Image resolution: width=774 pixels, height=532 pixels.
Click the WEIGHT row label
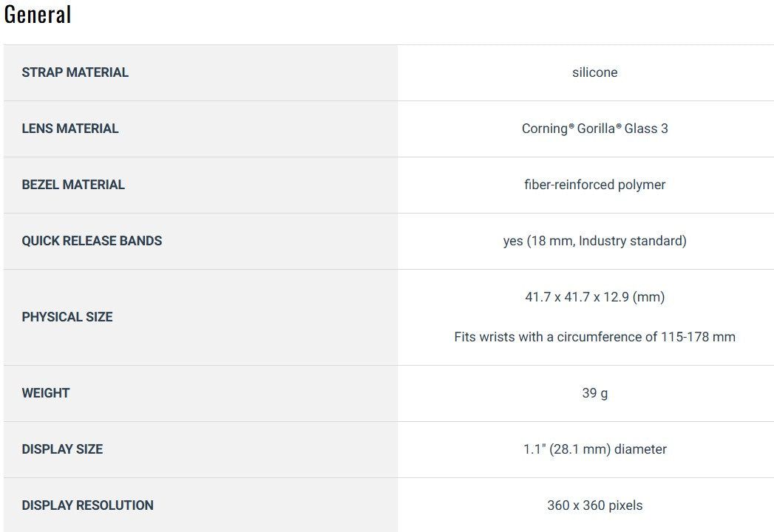(x=46, y=393)
